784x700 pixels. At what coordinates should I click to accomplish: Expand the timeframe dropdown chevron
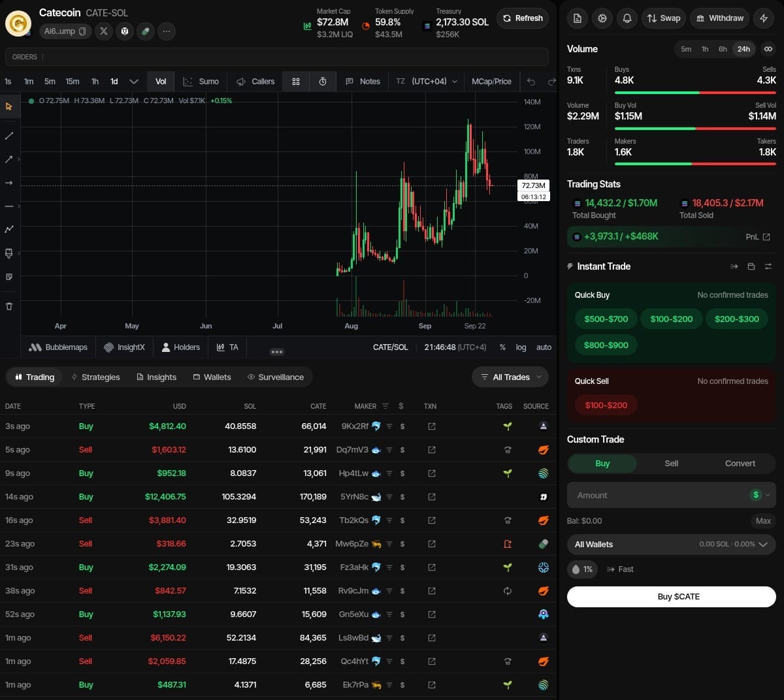[134, 82]
